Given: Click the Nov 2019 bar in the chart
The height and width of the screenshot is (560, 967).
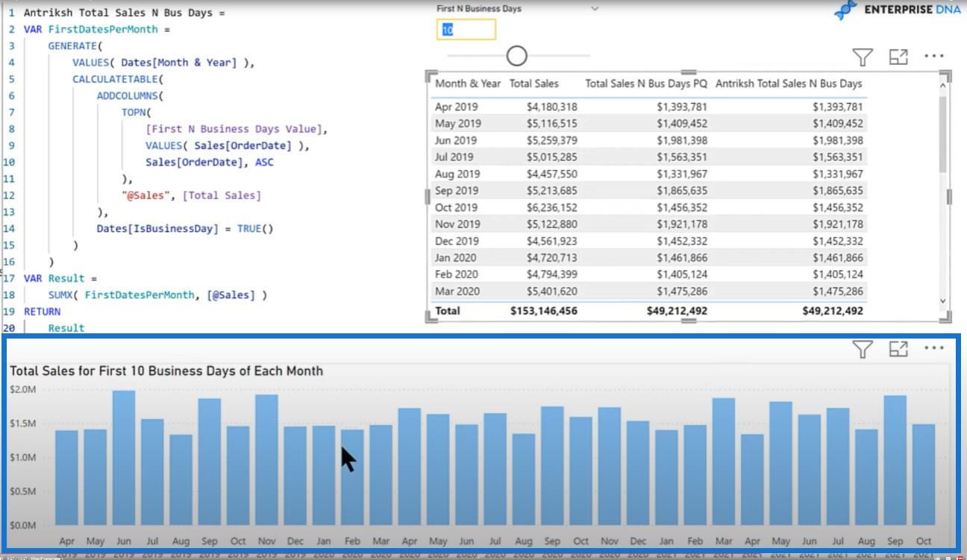Looking at the screenshot, I should point(266,460).
